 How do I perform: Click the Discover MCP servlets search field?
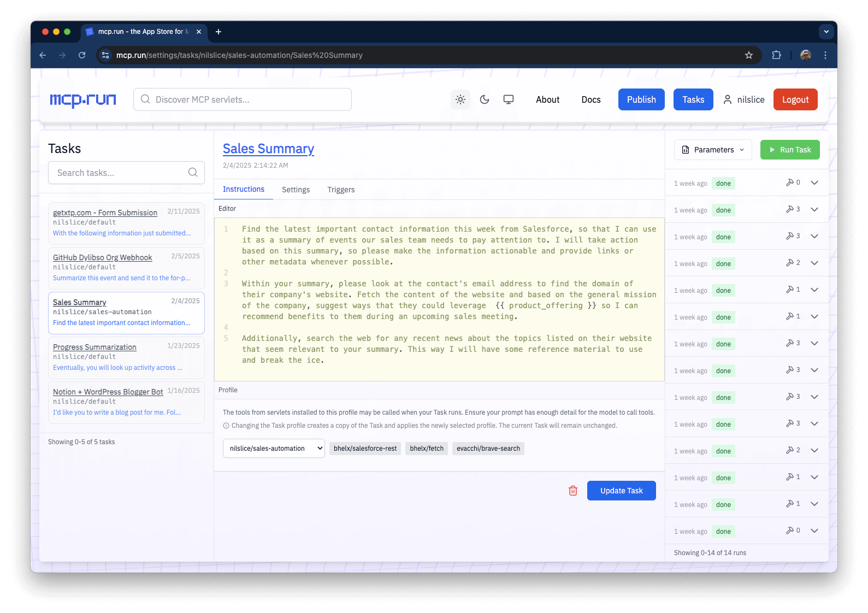click(x=243, y=99)
